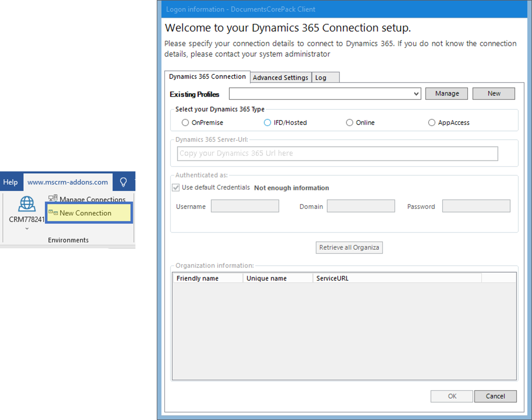Expand the Existing Profiles dropdown
Viewport: 532px width, 420px height.
[x=416, y=94]
